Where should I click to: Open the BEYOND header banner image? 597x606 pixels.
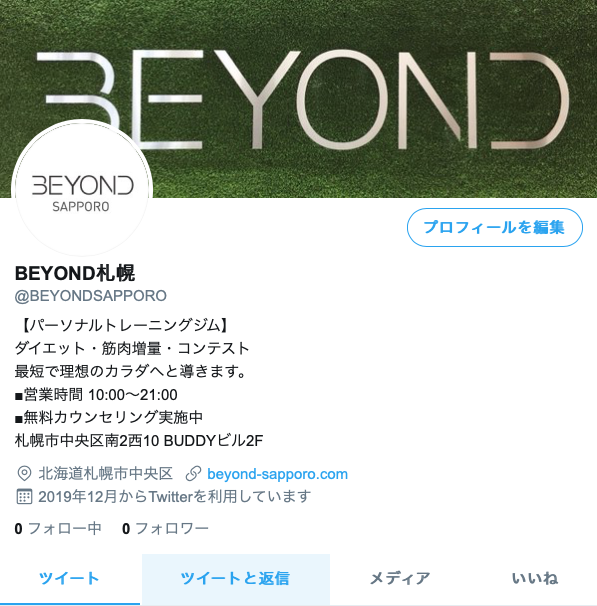click(x=298, y=99)
